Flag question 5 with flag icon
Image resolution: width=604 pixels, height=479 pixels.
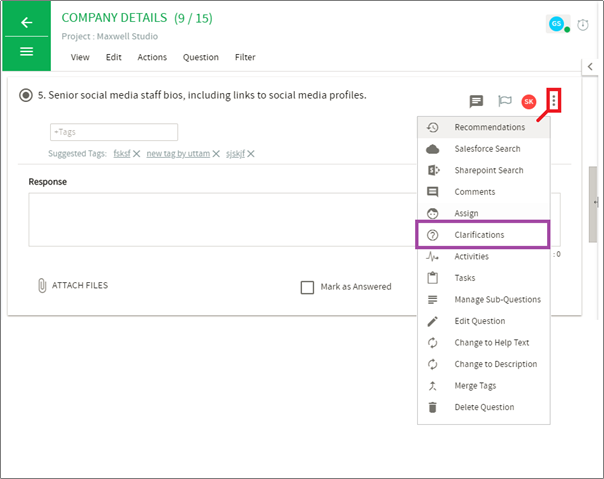click(505, 101)
